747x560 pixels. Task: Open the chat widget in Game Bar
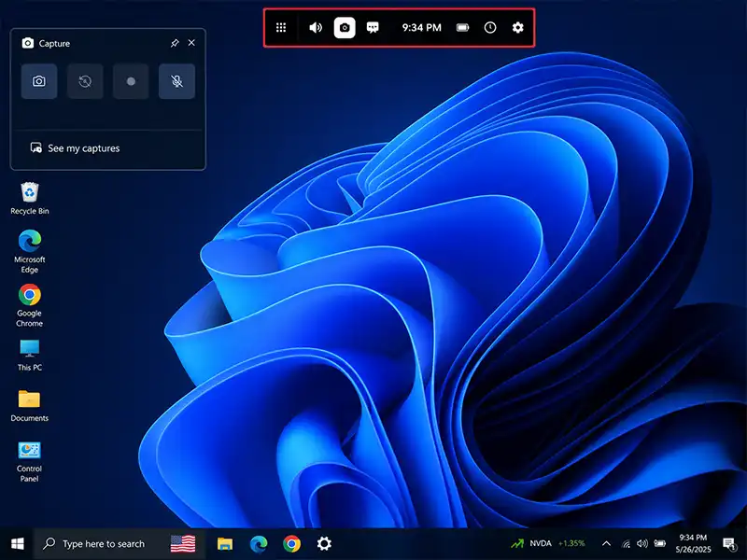[x=373, y=28]
